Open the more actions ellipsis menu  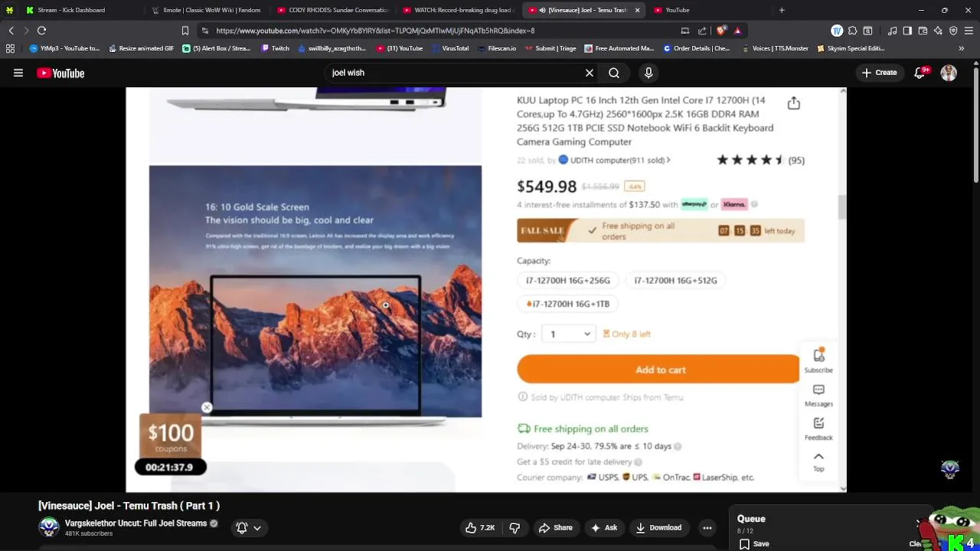[x=707, y=527]
